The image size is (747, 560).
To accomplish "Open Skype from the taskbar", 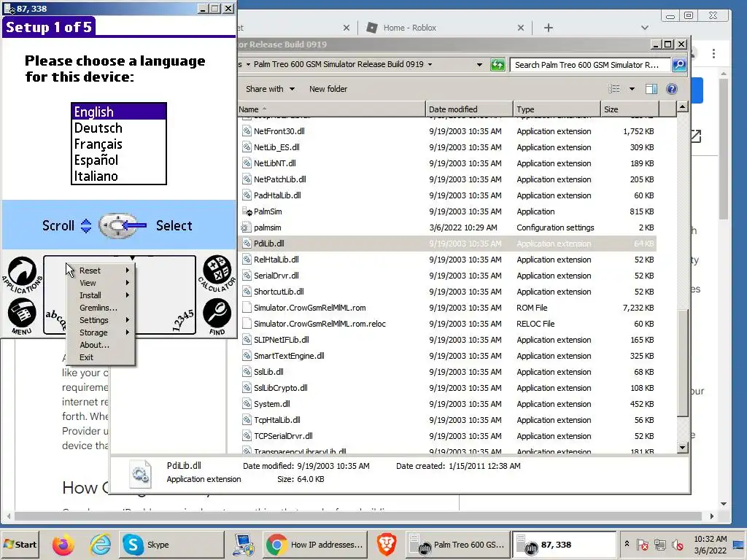I will 171,545.
